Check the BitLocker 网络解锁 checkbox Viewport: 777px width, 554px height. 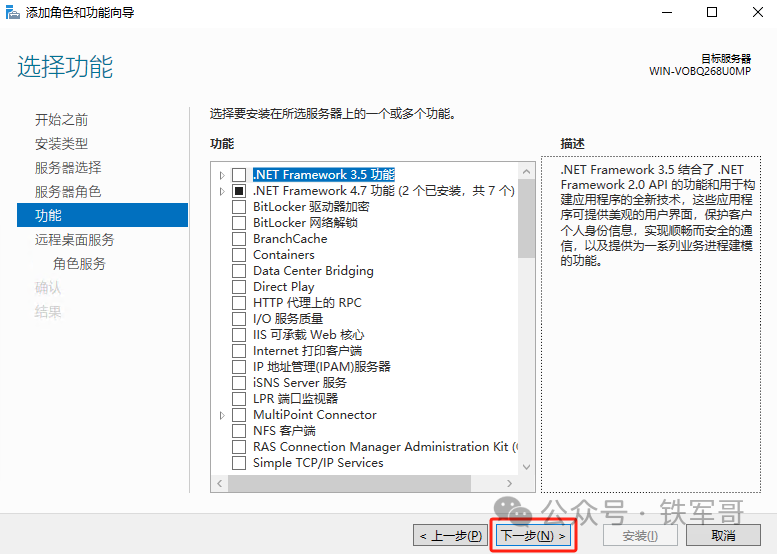coord(239,222)
